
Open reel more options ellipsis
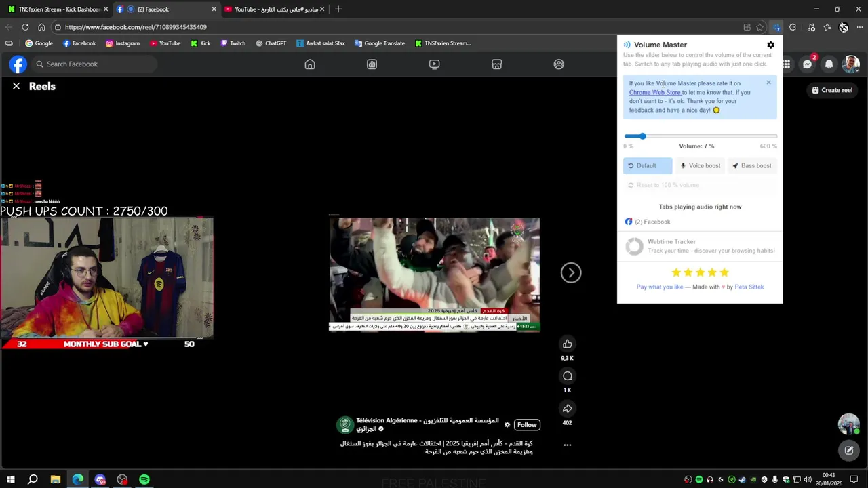point(568,445)
